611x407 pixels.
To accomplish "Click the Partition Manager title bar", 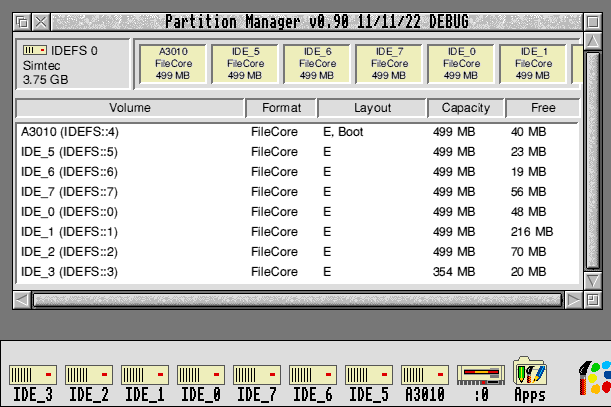I will tap(317, 22).
